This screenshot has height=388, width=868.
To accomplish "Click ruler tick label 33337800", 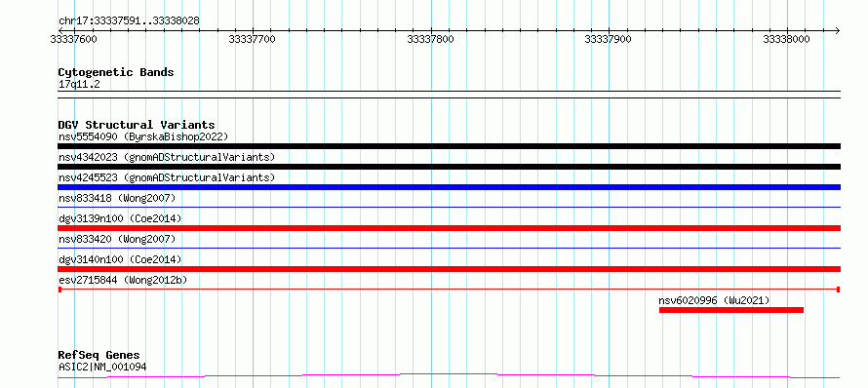I will click(430, 39).
